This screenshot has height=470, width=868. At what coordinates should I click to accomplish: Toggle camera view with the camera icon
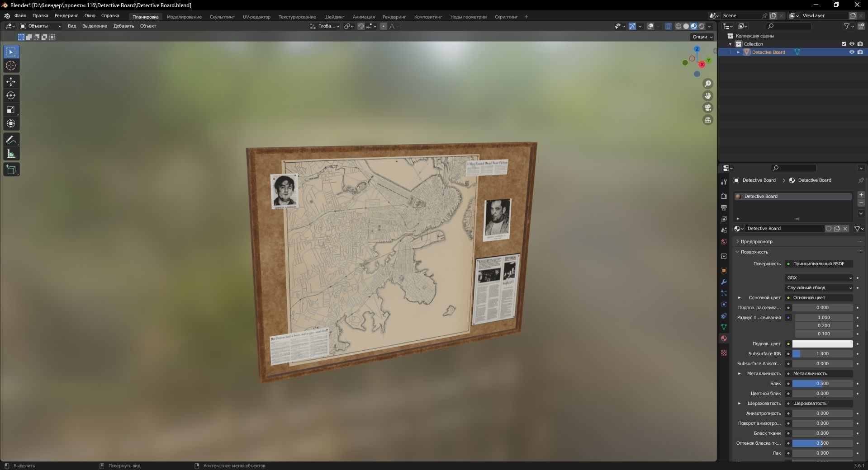(708, 108)
